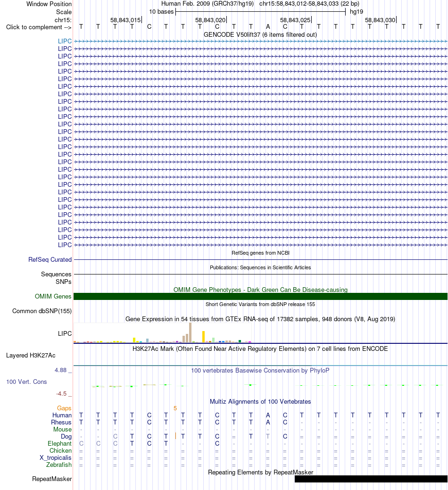Image resolution: width=448 pixels, height=490 pixels.
Task: Click the light-blue highlighted LIPC transcript label
Action: click(65, 41)
